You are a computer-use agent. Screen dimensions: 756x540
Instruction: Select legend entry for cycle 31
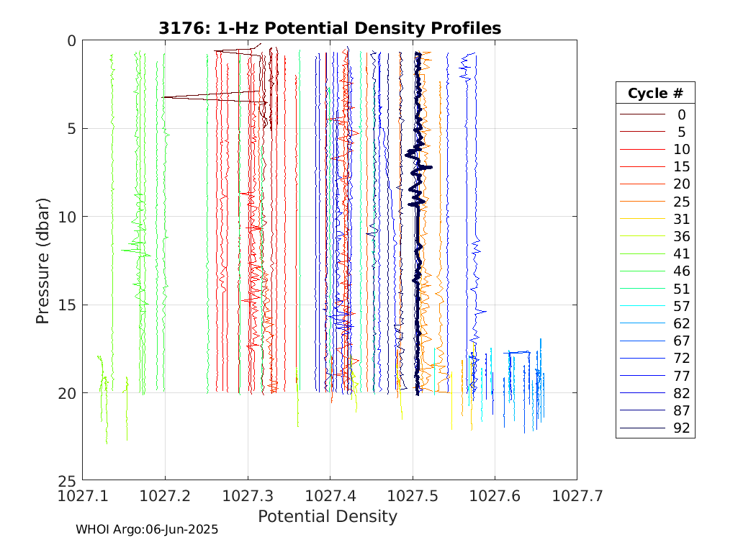click(655, 219)
